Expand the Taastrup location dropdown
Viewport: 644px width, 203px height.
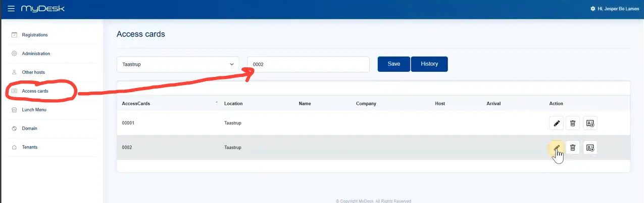[178, 64]
